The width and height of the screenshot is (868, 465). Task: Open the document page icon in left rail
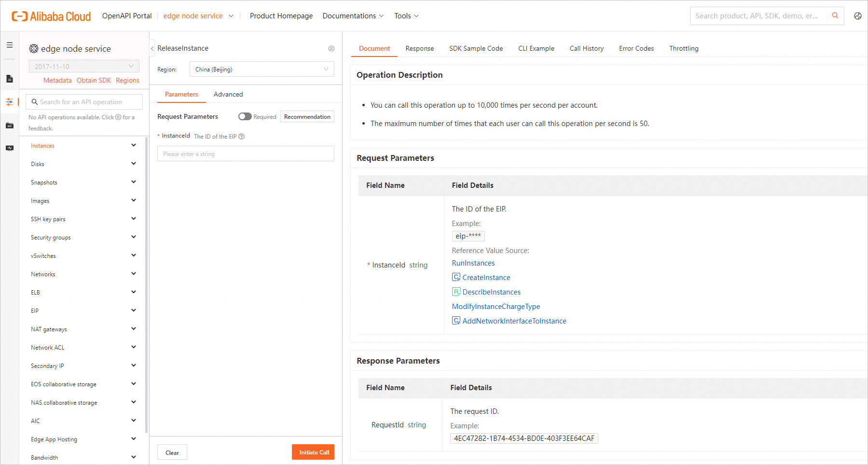pos(10,79)
